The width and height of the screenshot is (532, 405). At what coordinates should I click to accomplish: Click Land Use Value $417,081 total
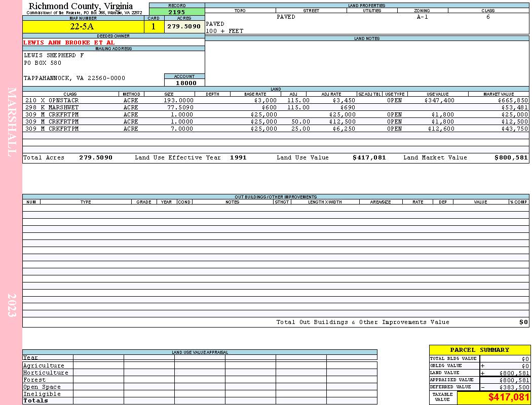click(369, 157)
